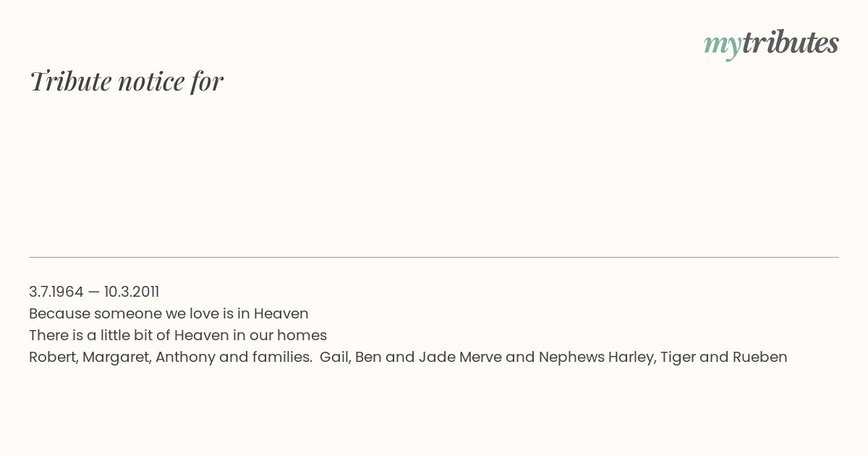Click the name Robert
The height and width of the screenshot is (456, 868).
click(x=53, y=357)
